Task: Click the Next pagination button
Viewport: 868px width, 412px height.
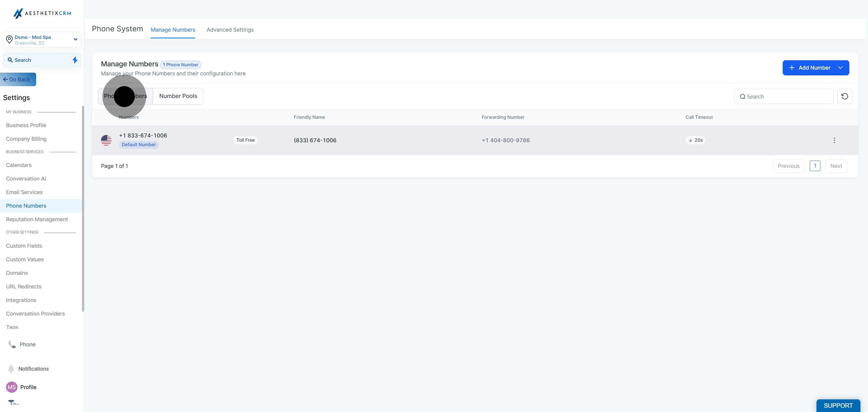Action: click(836, 166)
